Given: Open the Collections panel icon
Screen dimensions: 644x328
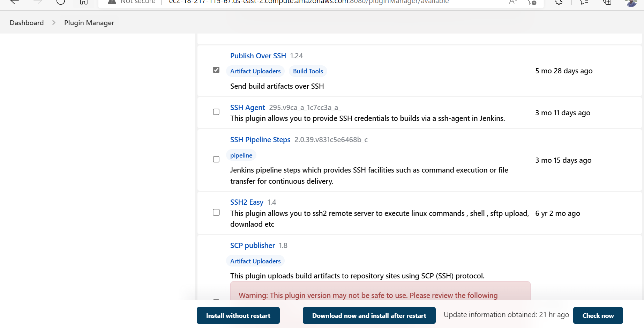Looking at the screenshot, I should coord(583,2).
